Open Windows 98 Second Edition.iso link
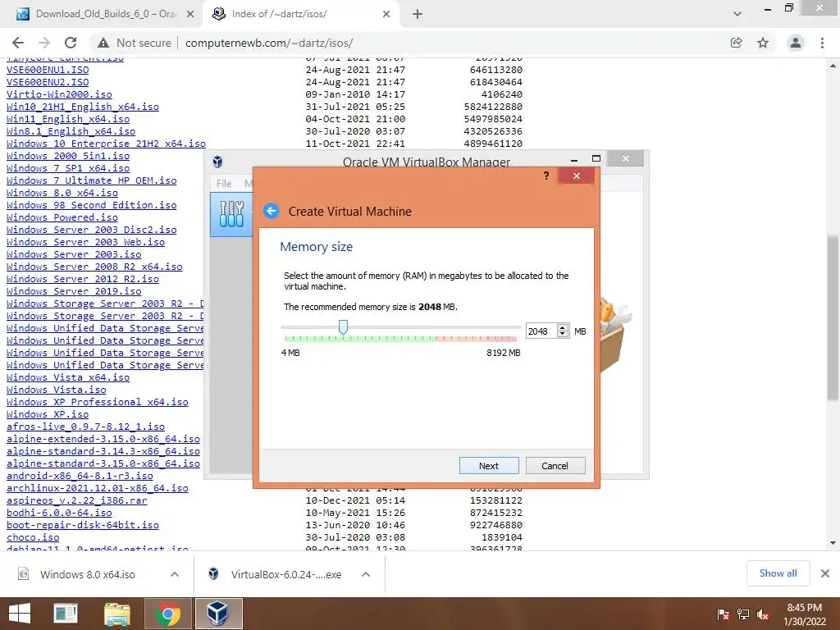Screen dimensions: 840x630 tap(92, 205)
